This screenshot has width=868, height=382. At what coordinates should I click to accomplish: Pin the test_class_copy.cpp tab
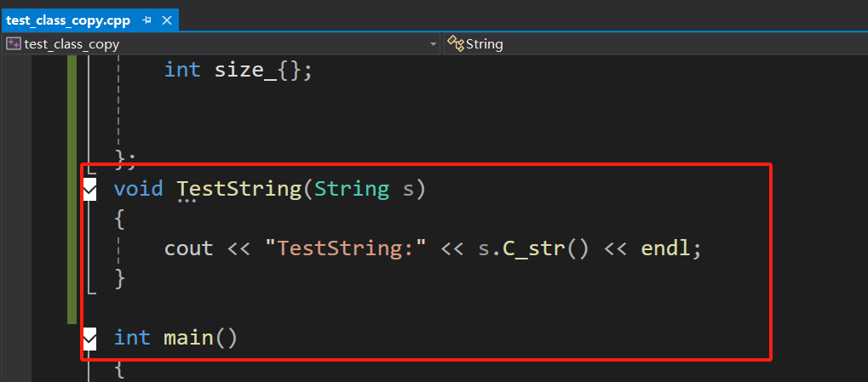tap(147, 20)
